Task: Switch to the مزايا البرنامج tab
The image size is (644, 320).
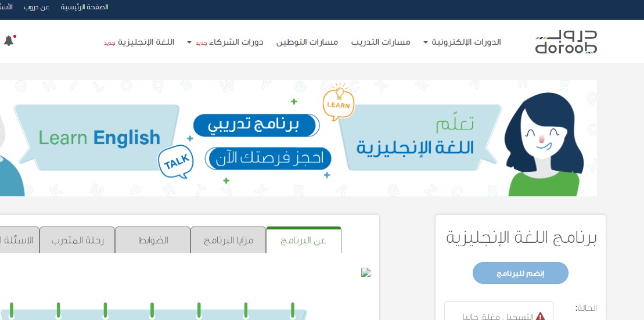Action: tap(228, 240)
